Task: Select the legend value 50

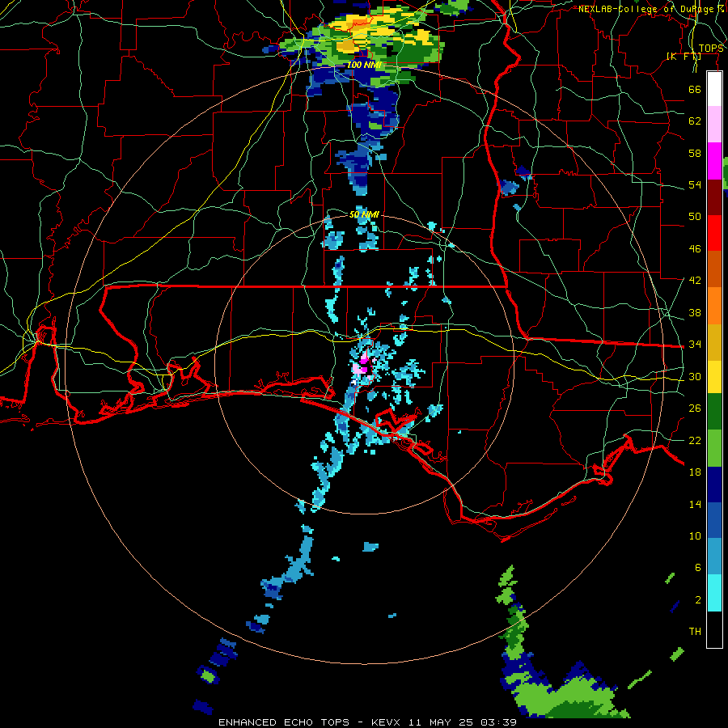Action: pyautogui.click(x=695, y=217)
